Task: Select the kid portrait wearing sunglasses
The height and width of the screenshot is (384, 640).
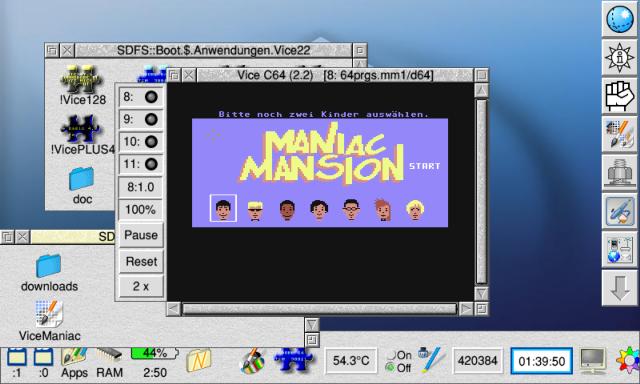Action: pyautogui.click(x=255, y=210)
